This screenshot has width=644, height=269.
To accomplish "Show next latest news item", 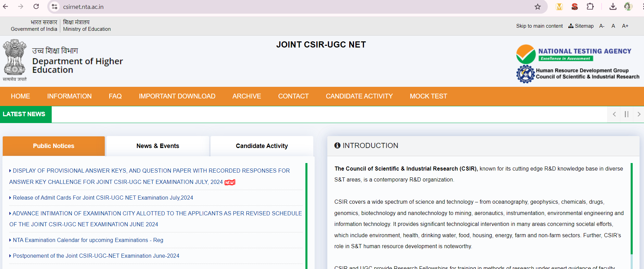I will tap(639, 114).
